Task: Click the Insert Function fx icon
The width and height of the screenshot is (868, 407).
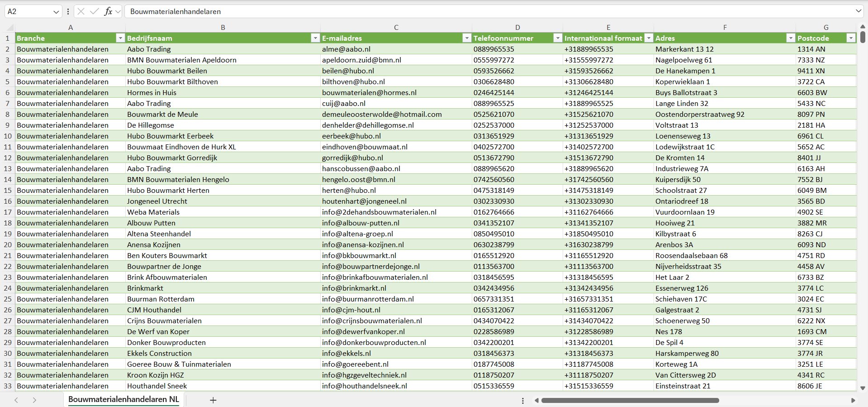Action: [108, 11]
